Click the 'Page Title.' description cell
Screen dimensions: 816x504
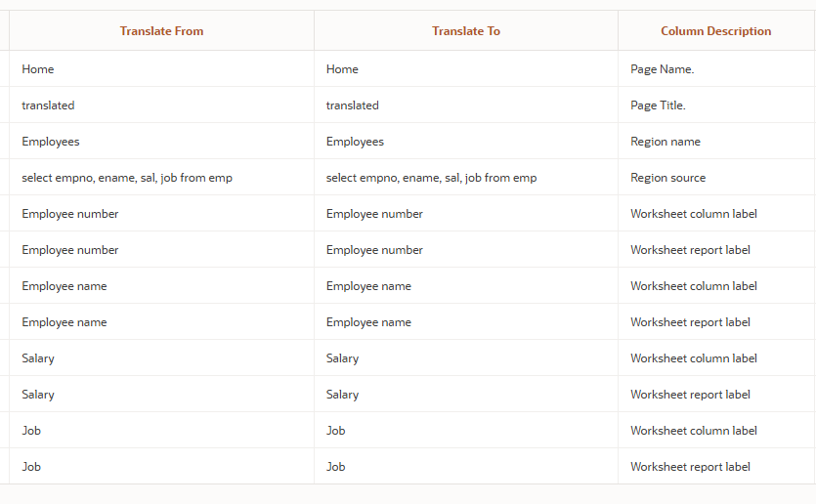click(x=658, y=105)
